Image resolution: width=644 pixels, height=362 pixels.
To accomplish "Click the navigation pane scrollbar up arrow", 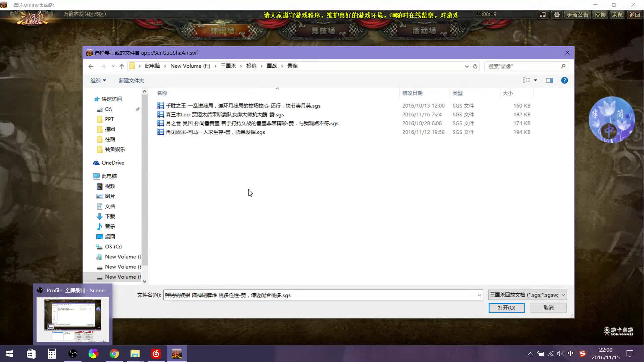I will pos(145,92).
